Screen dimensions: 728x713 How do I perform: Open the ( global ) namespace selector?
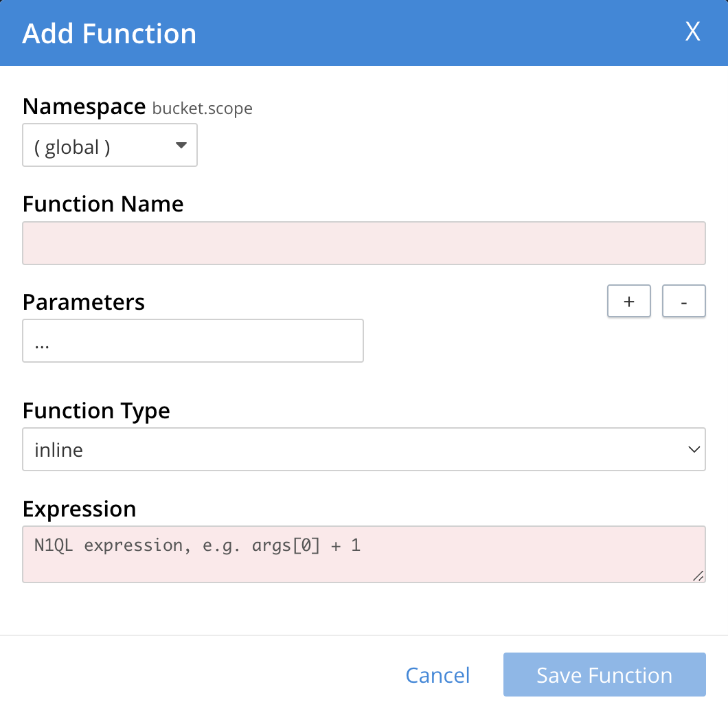[x=110, y=145]
